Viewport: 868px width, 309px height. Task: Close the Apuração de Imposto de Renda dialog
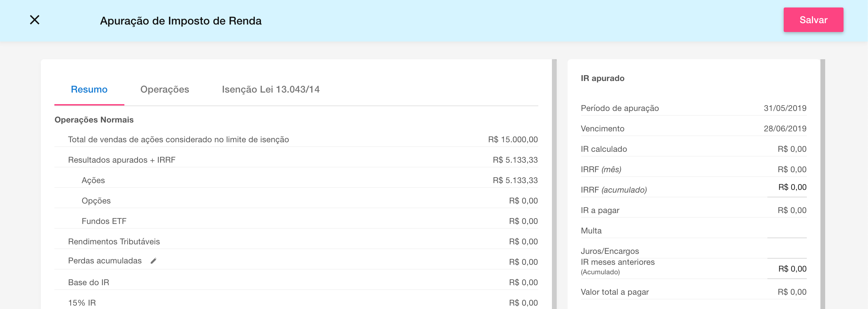(x=35, y=20)
